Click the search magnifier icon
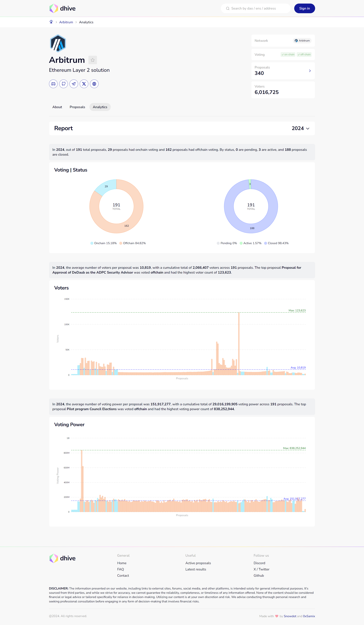This screenshot has height=625, width=364. (228, 8)
